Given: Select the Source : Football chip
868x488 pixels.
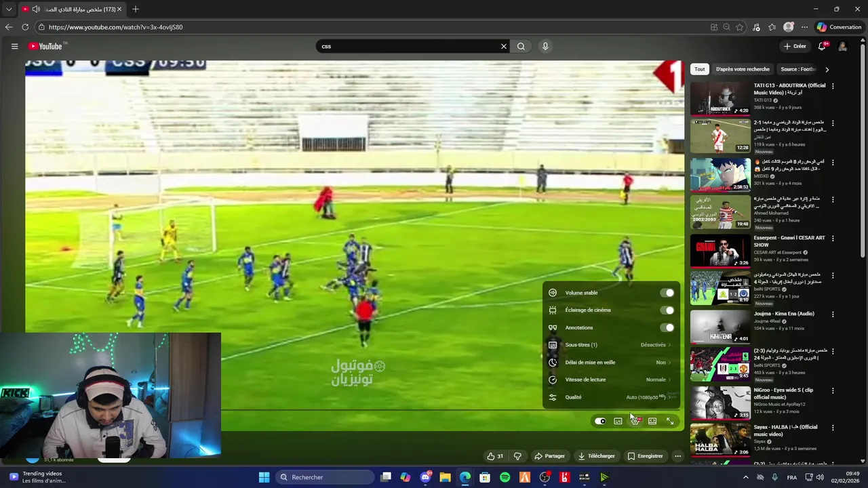Looking at the screenshot, I should pyautogui.click(x=798, y=69).
